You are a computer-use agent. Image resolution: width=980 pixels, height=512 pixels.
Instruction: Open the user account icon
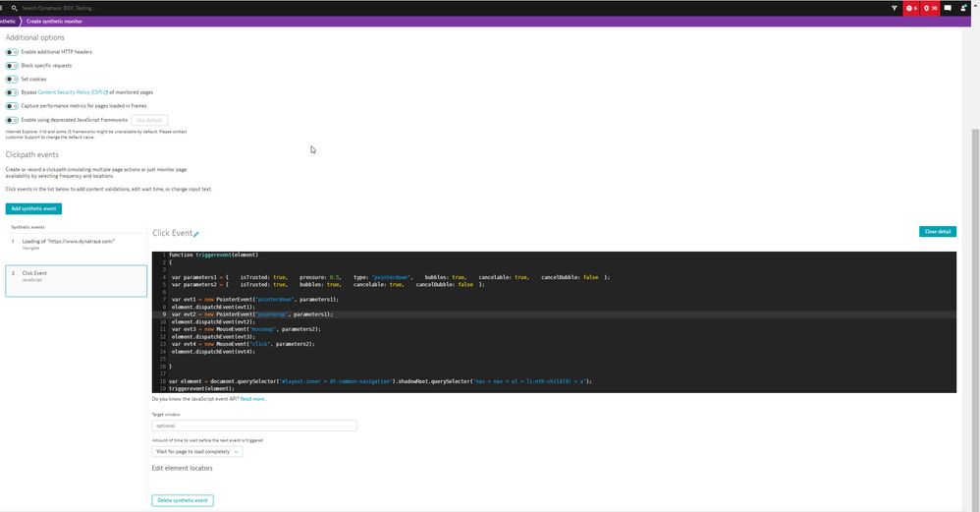[x=963, y=8]
